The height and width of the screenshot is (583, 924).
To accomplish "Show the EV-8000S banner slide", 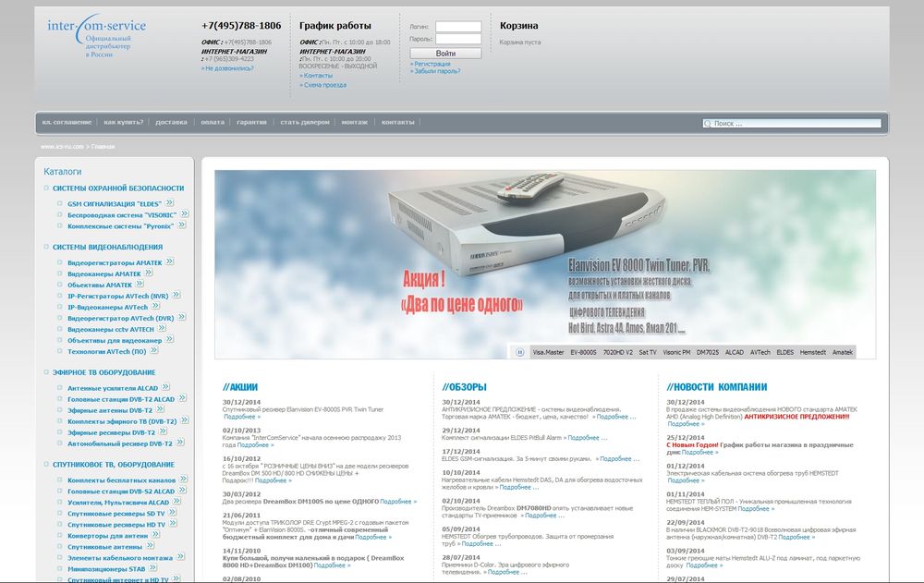I will [x=583, y=353].
